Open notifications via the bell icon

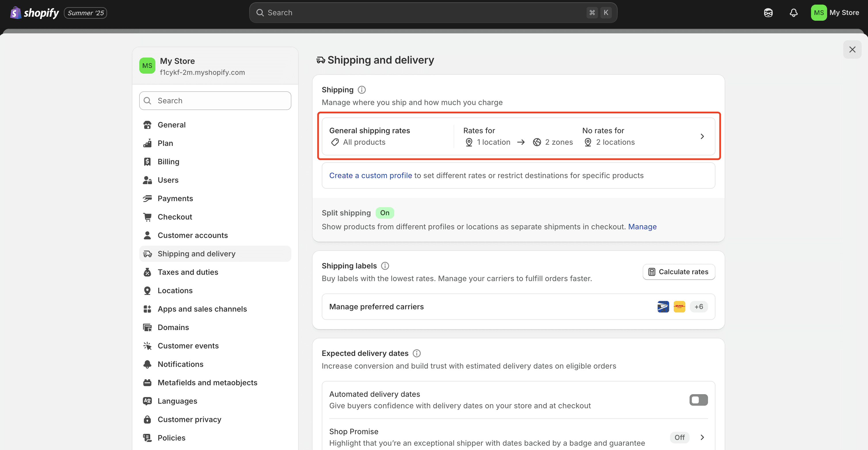coord(793,12)
